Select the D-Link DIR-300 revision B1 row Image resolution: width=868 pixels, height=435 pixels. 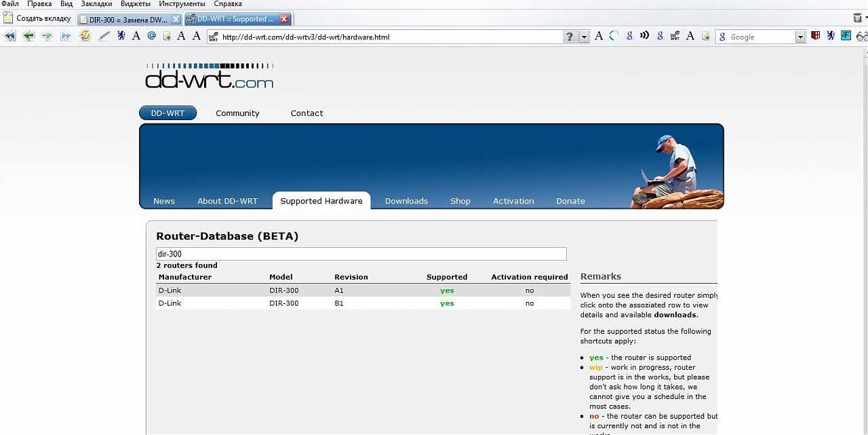pyautogui.click(x=363, y=303)
